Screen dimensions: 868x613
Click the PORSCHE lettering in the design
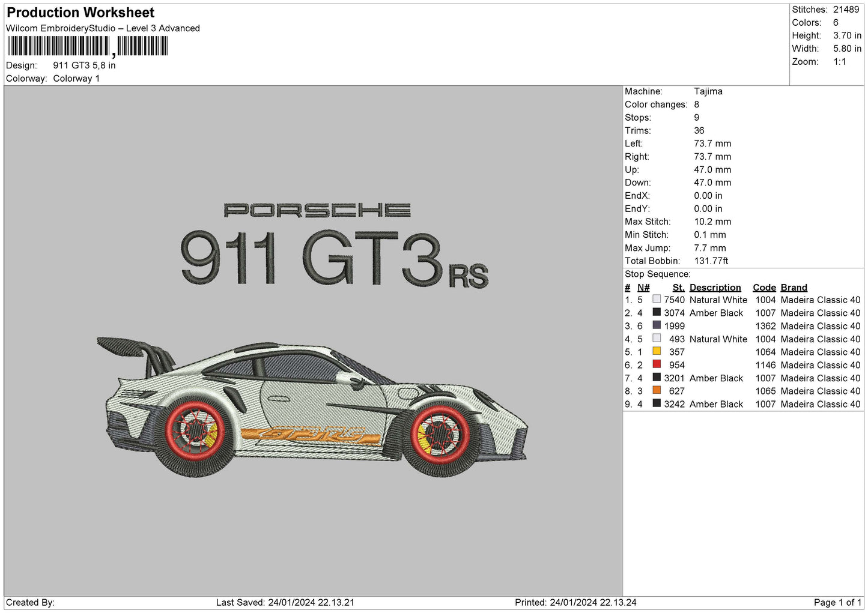pos(317,210)
